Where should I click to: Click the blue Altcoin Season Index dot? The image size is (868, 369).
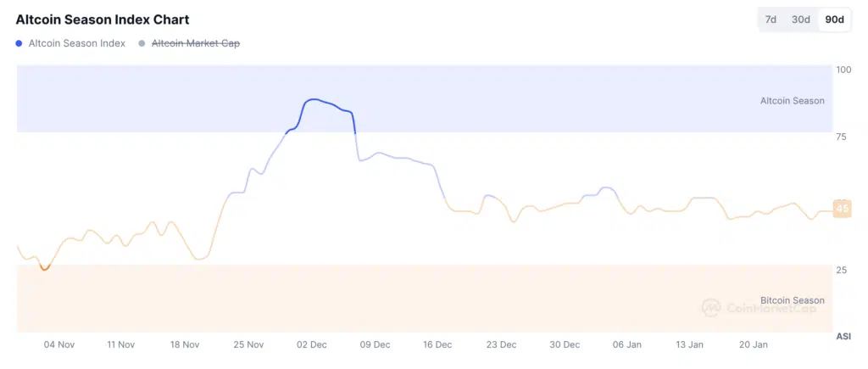pos(19,43)
